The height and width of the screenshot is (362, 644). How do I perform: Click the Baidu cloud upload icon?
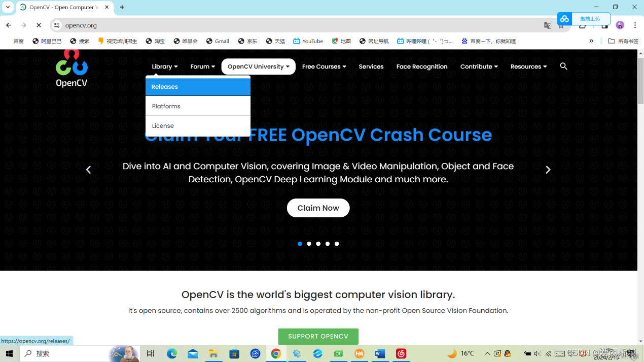point(564,19)
